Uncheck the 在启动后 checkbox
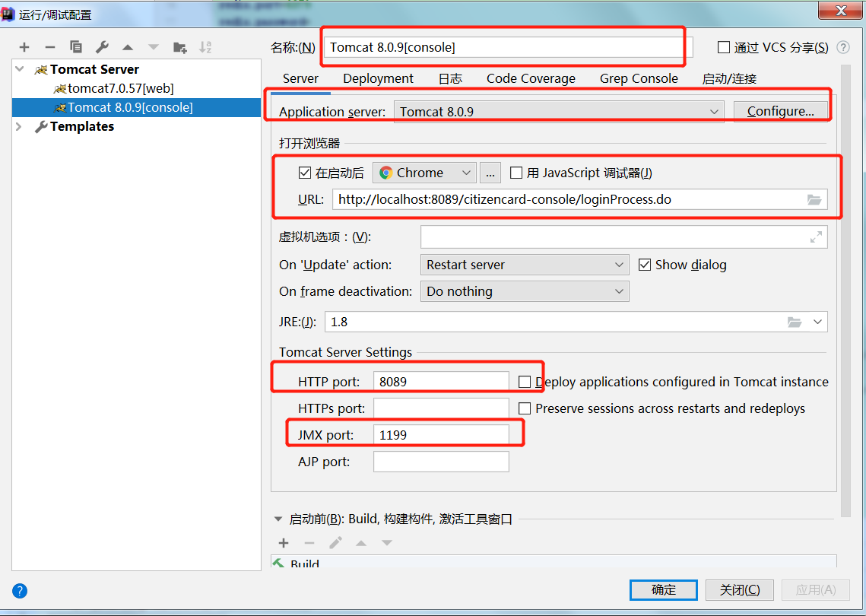Image resolution: width=866 pixels, height=616 pixels. point(305,173)
